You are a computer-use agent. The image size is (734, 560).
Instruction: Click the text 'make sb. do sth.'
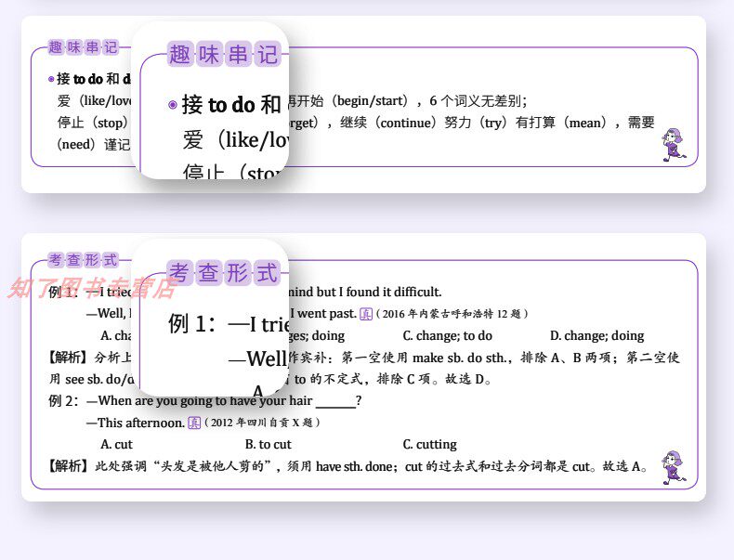click(459, 358)
